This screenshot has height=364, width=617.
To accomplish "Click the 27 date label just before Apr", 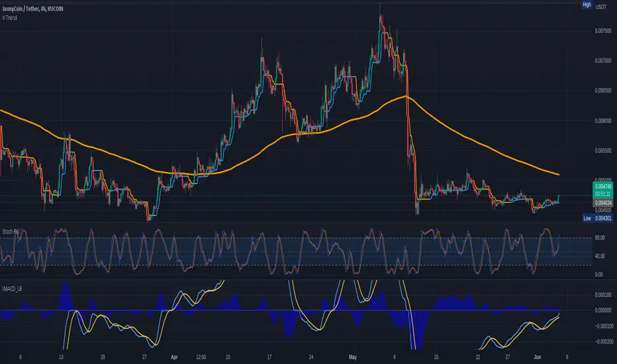I will coord(144,357).
